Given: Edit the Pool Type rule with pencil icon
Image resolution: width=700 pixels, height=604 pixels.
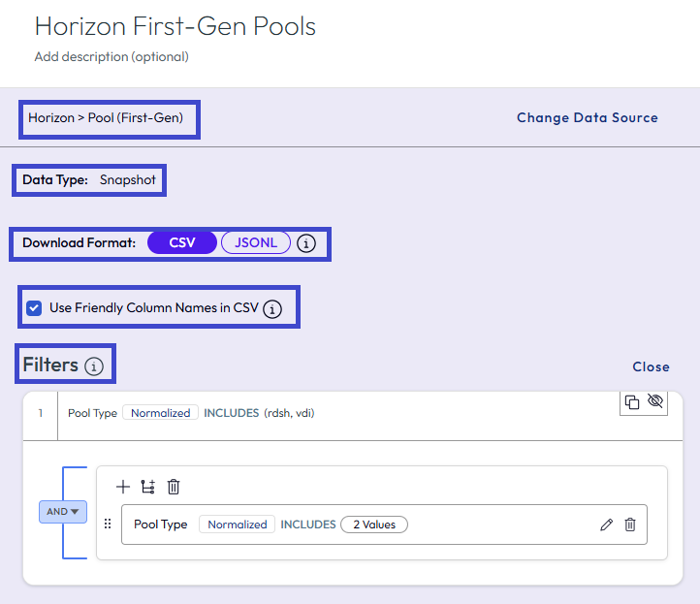Looking at the screenshot, I should (606, 525).
